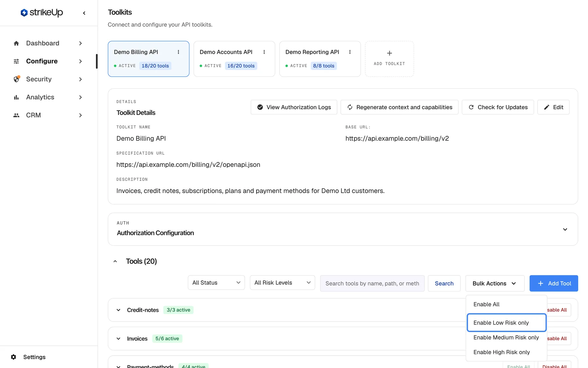588x368 pixels.
Task: Expand the CRM submenu chevron
Action: (80, 115)
